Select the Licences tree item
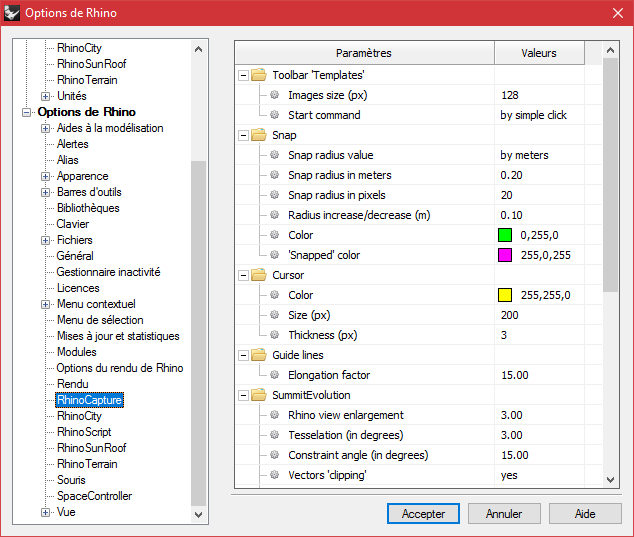 click(78, 288)
